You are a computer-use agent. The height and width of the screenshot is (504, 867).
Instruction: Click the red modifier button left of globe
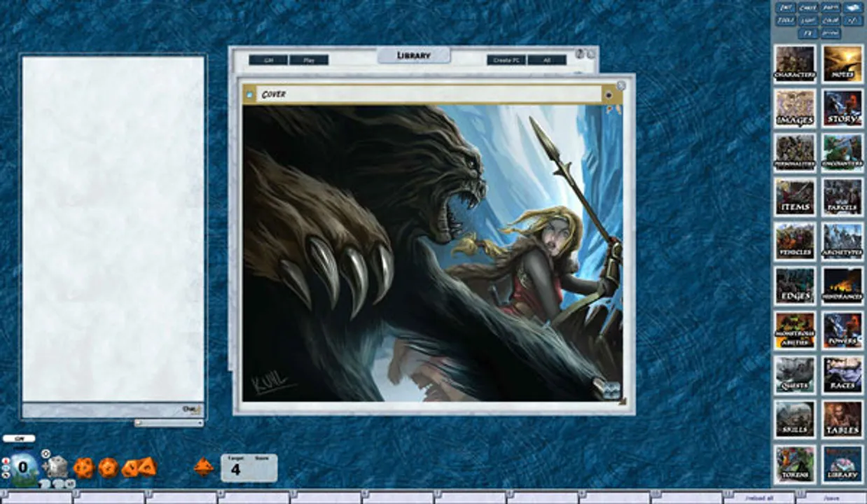(x=6, y=461)
